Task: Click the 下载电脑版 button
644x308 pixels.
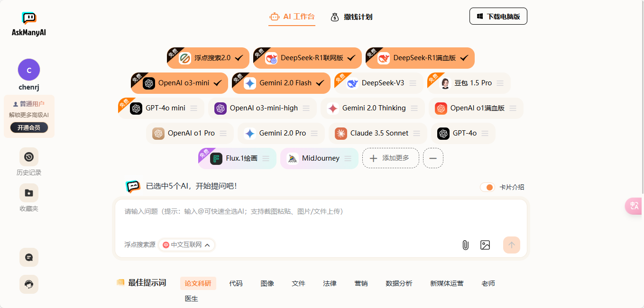Action: (498, 16)
